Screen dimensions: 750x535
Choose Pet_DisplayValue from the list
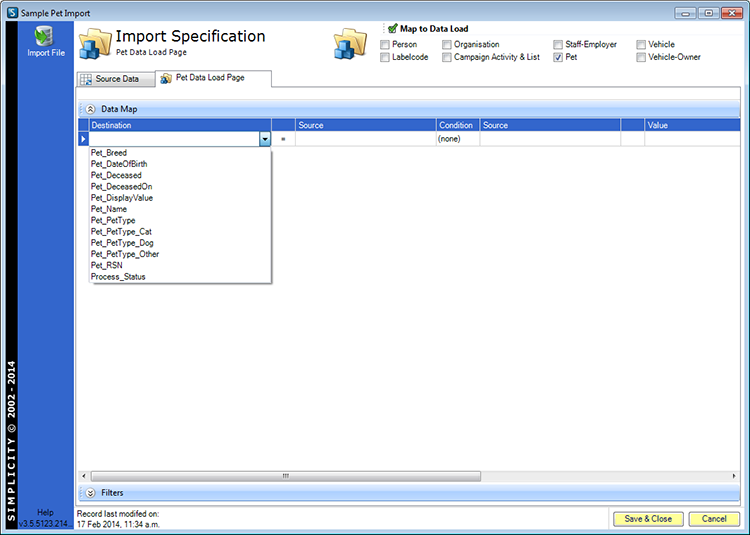(180, 198)
